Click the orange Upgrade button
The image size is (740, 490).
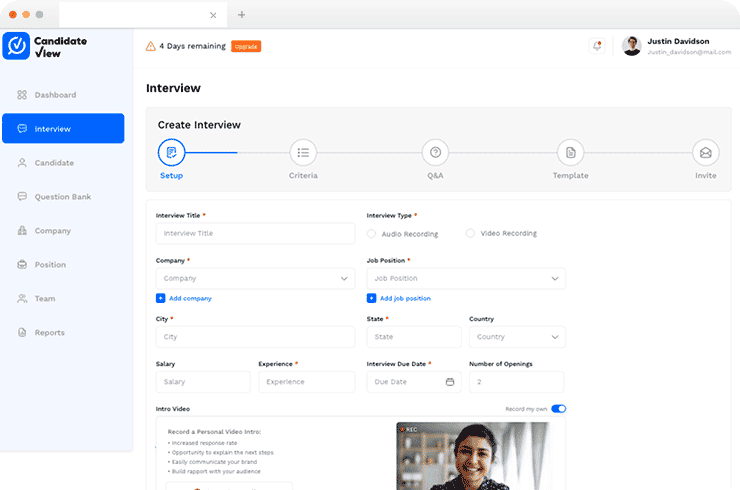pyautogui.click(x=246, y=46)
